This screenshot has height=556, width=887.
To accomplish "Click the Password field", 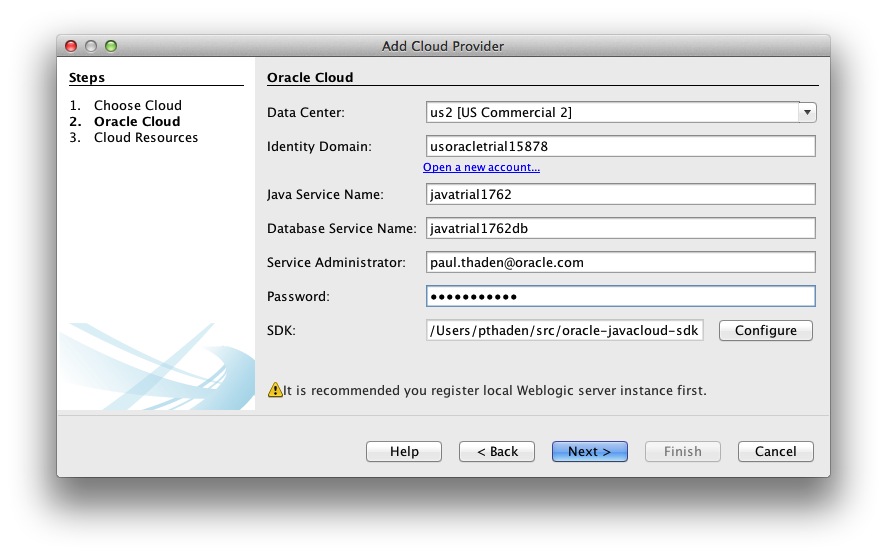I will [621, 296].
